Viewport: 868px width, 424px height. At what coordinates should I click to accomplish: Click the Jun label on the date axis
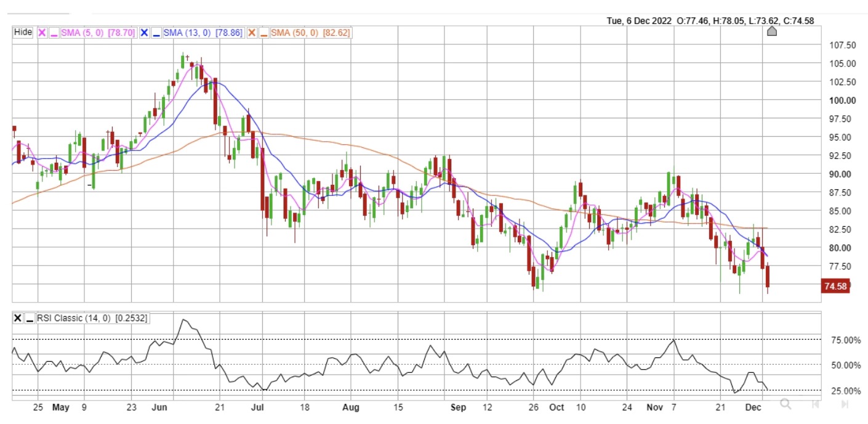159,407
